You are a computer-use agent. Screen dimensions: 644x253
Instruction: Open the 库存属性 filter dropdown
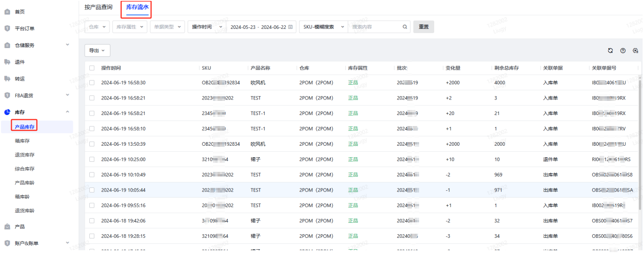point(130,27)
